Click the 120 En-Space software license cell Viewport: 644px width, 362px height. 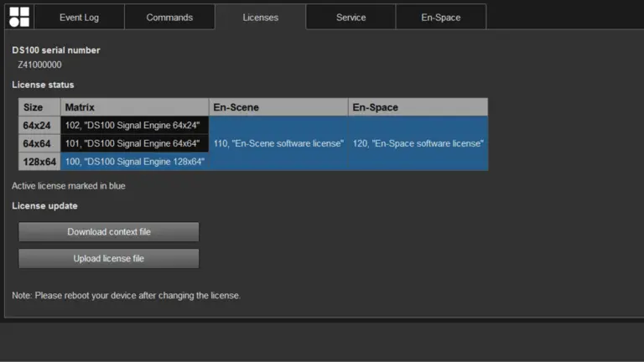(x=418, y=143)
